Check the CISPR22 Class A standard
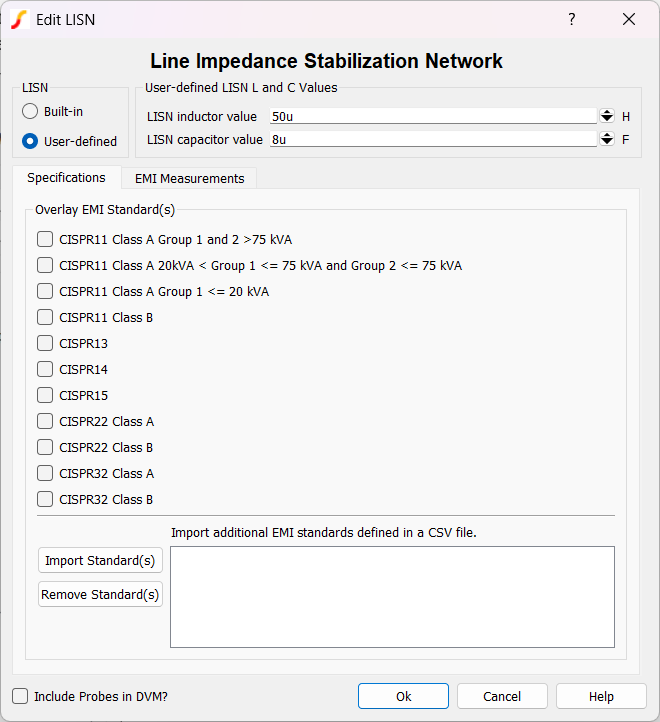 (45, 421)
